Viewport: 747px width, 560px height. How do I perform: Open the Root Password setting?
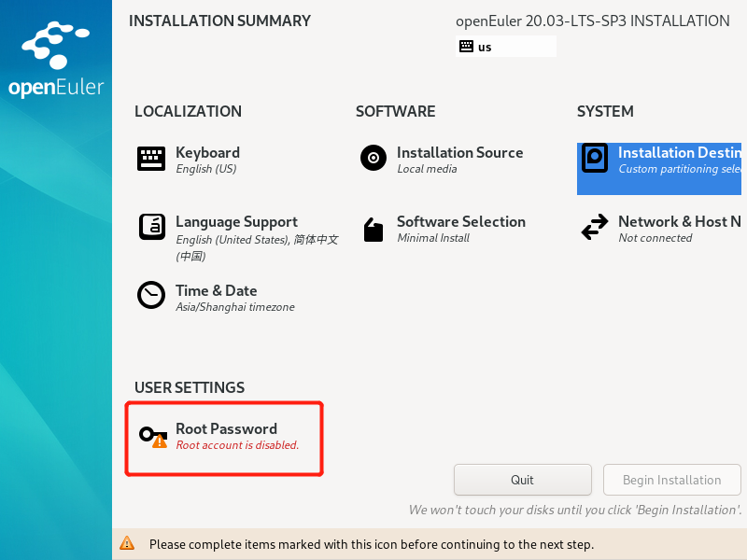click(226, 428)
